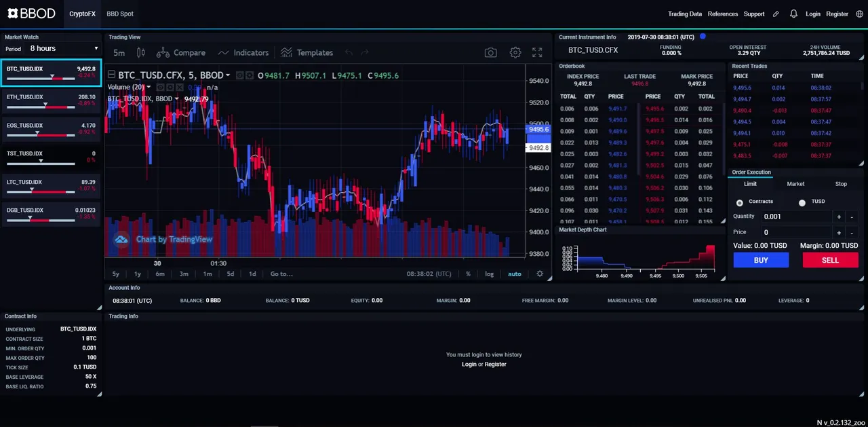The image size is (868, 427).
Task: Select DGB_TUSD.IDX in Market Watch
Action: (x=52, y=214)
